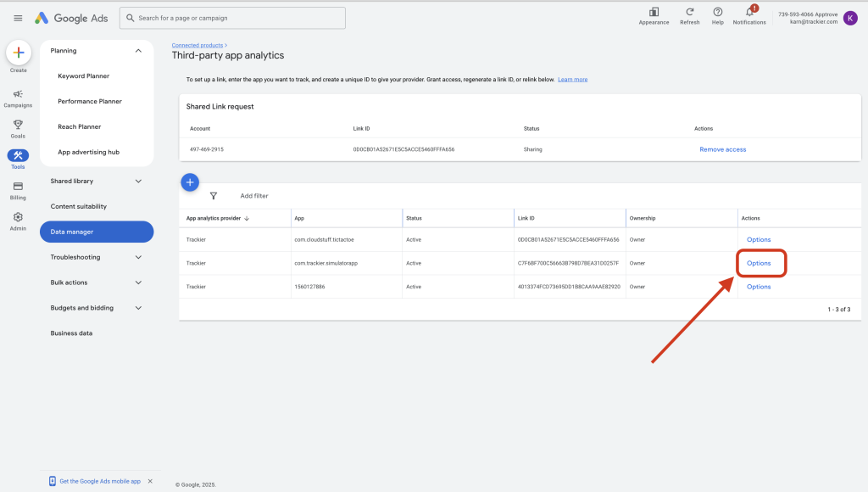Image resolution: width=868 pixels, height=492 pixels.
Task: Click the Create plus button
Action: coord(19,53)
